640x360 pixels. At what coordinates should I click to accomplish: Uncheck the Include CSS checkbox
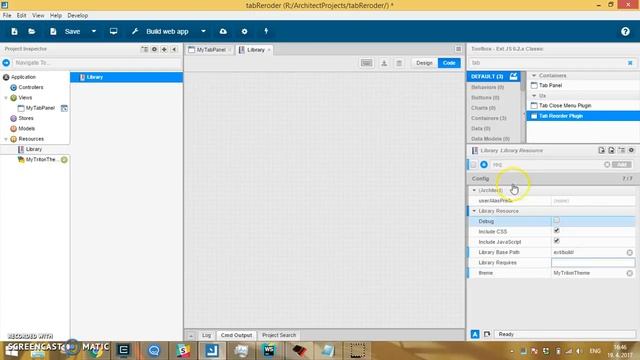coord(556,231)
